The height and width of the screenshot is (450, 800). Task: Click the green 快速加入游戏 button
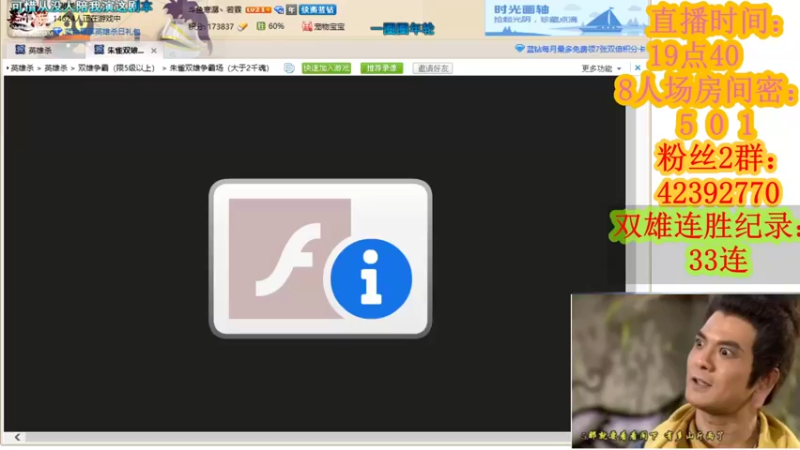(326, 68)
